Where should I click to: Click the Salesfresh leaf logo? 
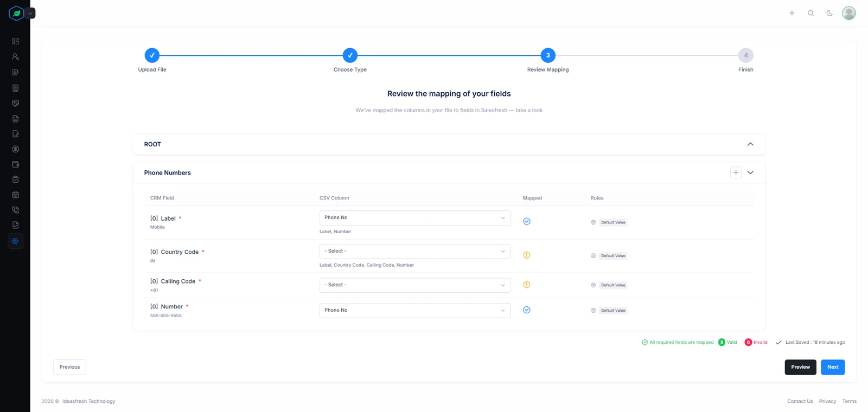[16, 13]
